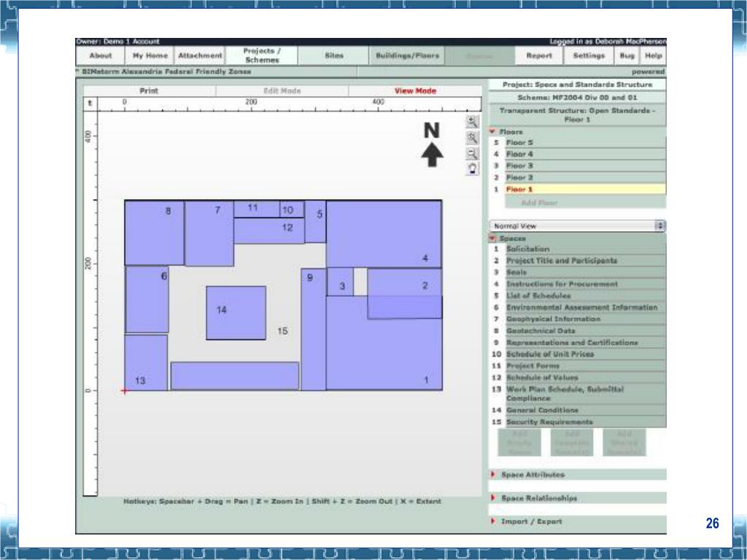
Task: Select General Conditions space
Action: tap(585, 410)
